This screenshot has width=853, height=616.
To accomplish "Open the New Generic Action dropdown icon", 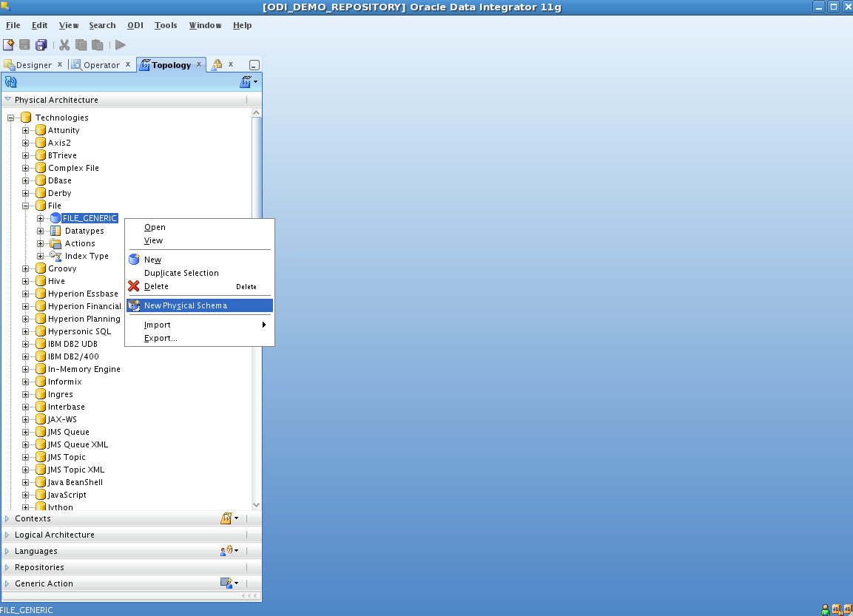I will click(x=229, y=583).
